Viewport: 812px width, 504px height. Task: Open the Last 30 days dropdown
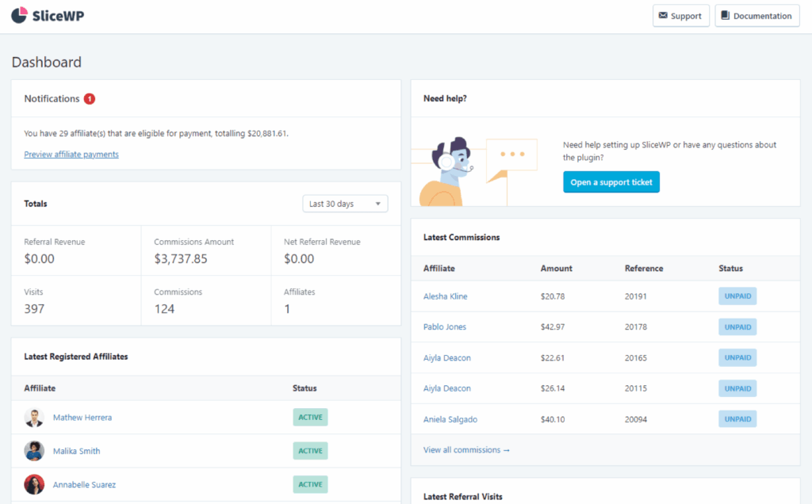(344, 203)
